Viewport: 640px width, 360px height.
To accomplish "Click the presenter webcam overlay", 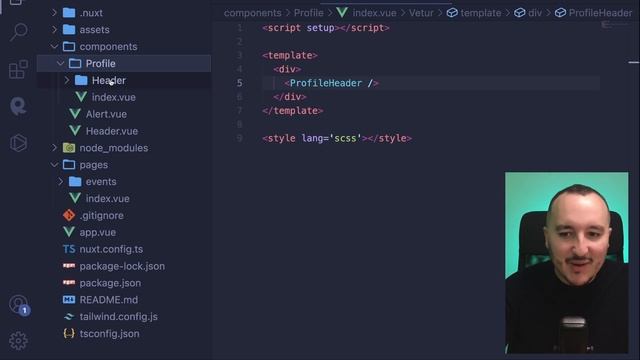I will coord(567,262).
